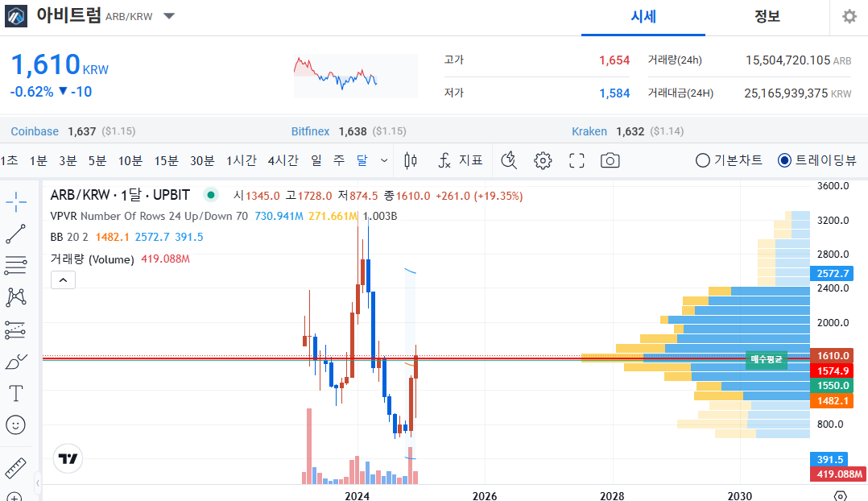Screen dimensions: 868x501
Task: Collapse the drawing toolbar side arrow
Action: click(38, 483)
